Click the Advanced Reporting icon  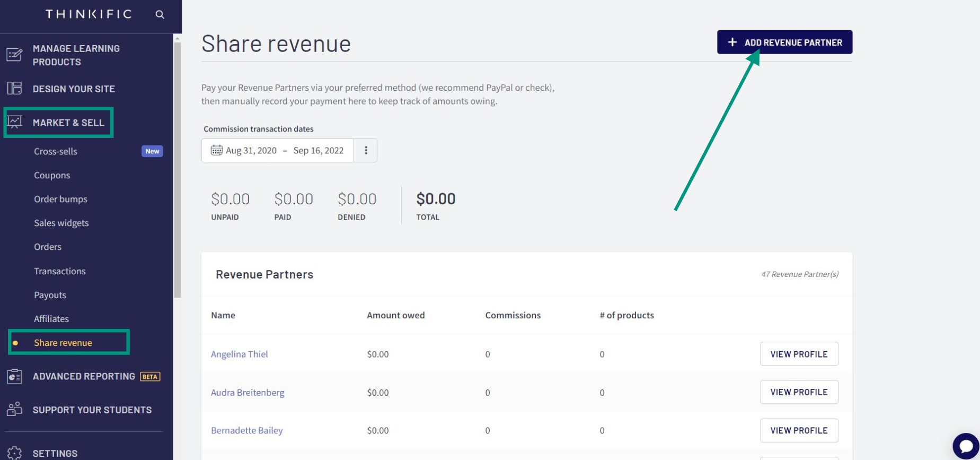click(14, 376)
